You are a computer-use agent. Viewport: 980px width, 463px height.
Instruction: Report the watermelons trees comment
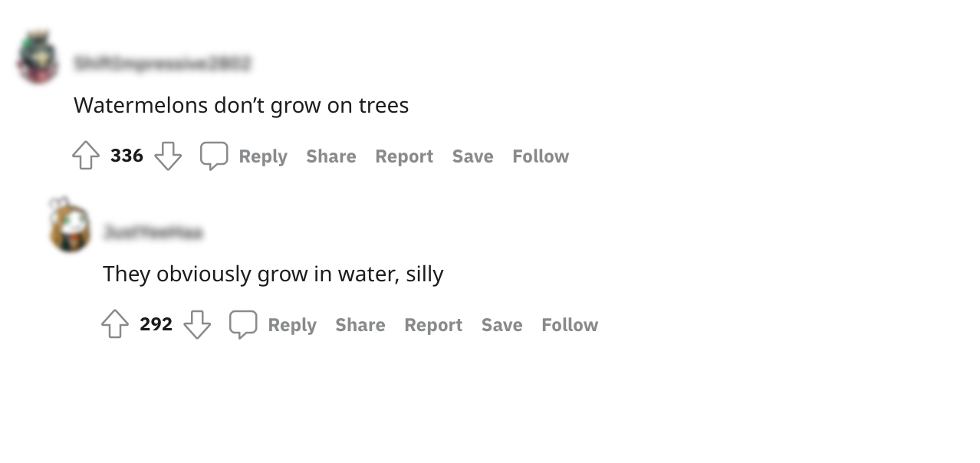point(404,156)
